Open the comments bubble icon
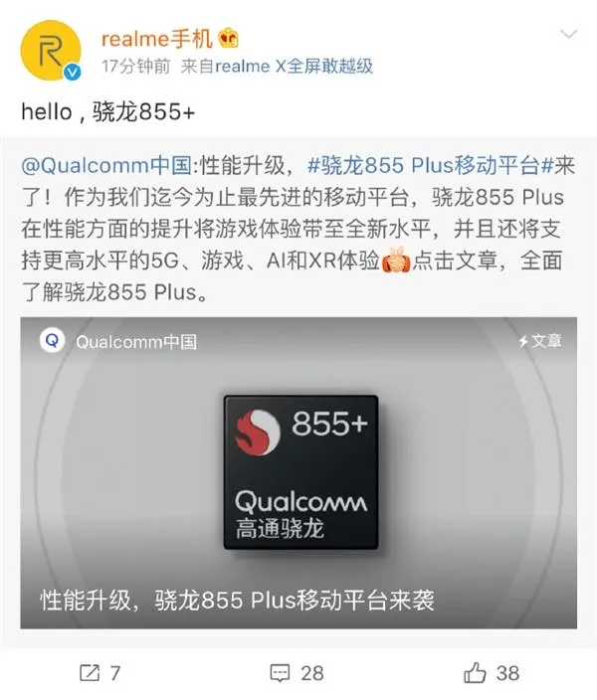Viewport: 597px width, 700px height. tap(281, 673)
